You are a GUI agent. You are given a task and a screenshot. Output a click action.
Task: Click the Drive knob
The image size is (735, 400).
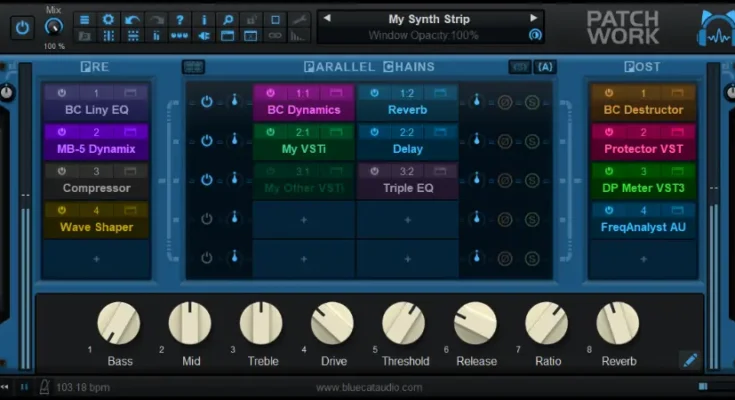coord(333,324)
